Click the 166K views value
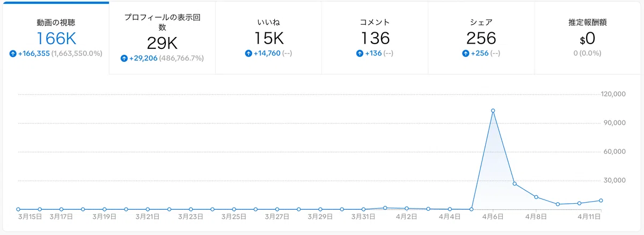Image resolution: width=644 pixels, height=235 pixels. point(55,38)
